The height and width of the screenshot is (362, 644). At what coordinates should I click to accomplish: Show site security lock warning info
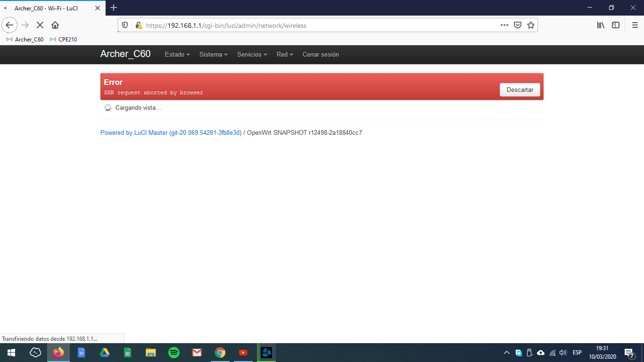pos(138,25)
